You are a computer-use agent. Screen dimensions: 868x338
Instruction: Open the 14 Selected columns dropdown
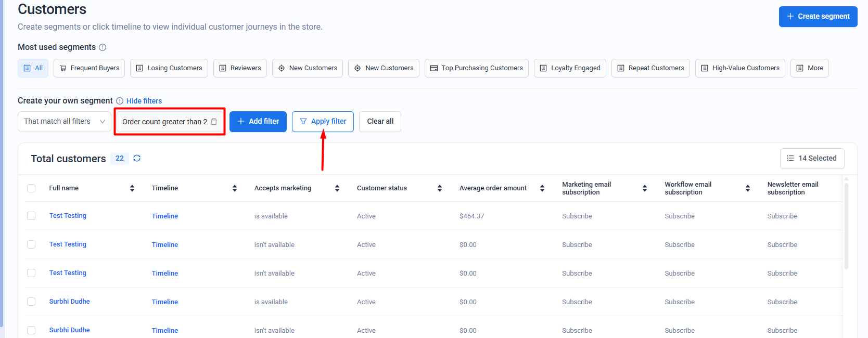tap(812, 159)
